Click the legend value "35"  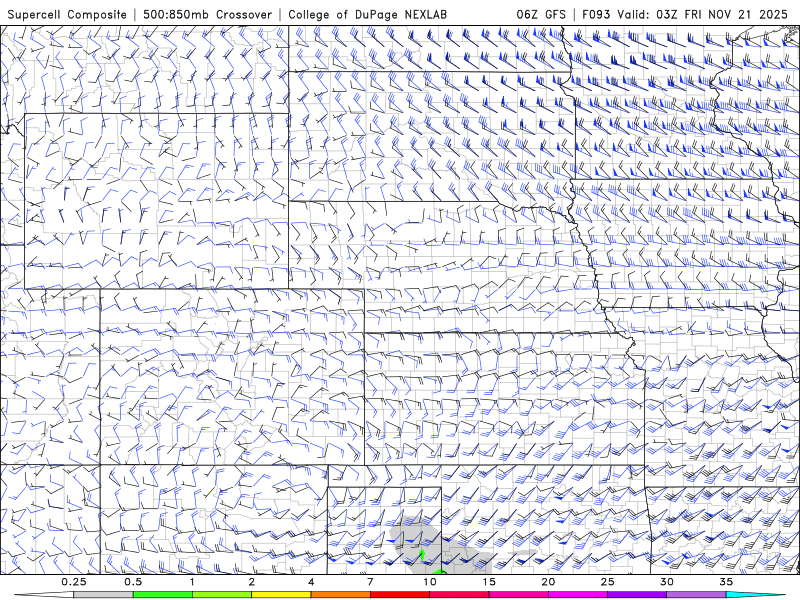(x=726, y=582)
